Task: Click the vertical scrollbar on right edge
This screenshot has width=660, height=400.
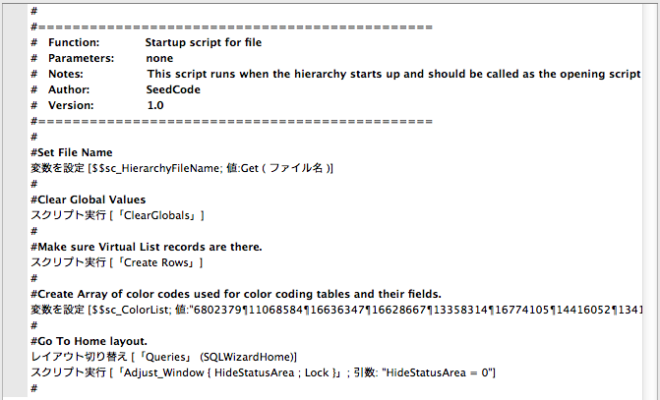Action: (x=650, y=200)
